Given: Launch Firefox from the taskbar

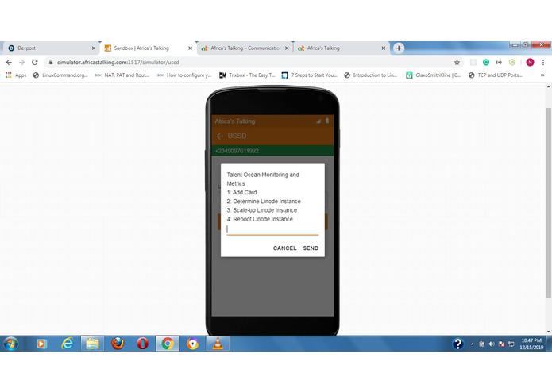Looking at the screenshot, I should pos(118,343).
